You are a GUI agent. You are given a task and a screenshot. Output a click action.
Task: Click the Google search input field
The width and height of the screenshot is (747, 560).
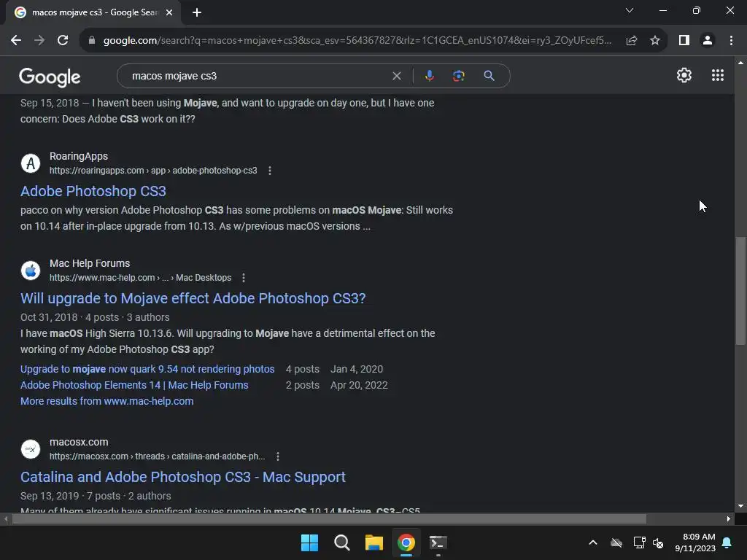(x=258, y=76)
